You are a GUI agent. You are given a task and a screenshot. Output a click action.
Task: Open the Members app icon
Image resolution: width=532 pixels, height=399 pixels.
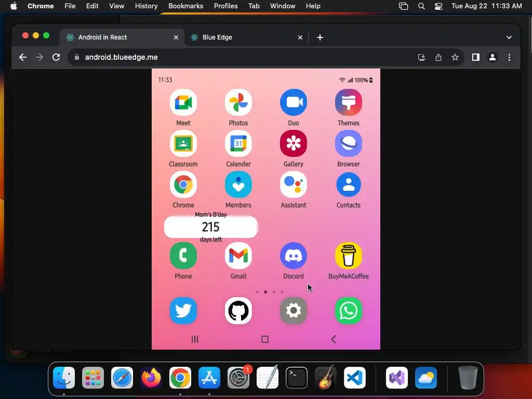tap(238, 184)
